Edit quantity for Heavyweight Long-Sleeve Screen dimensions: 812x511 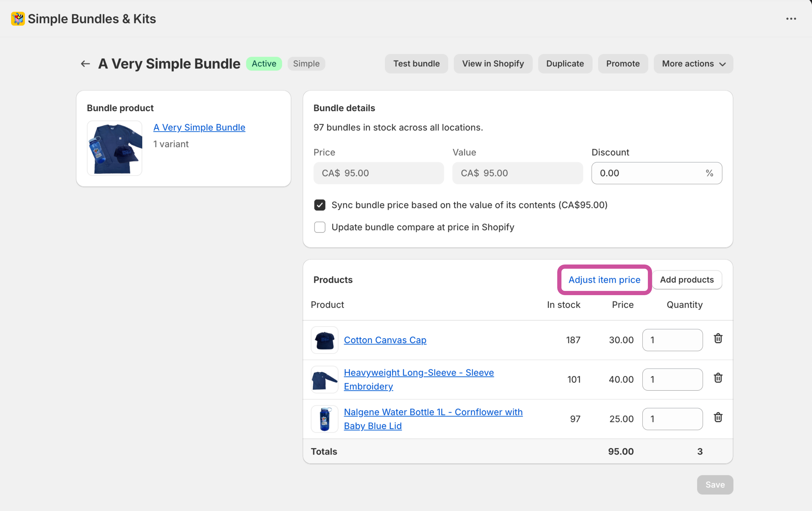[x=672, y=379]
